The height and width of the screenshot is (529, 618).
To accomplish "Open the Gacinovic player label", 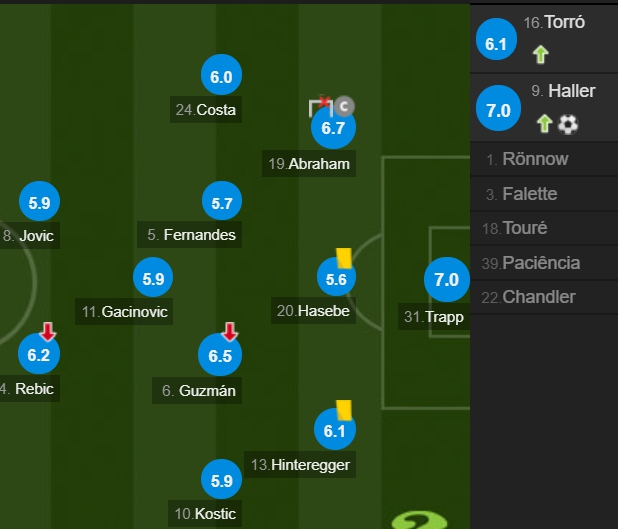I will click(x=125, y=312).
